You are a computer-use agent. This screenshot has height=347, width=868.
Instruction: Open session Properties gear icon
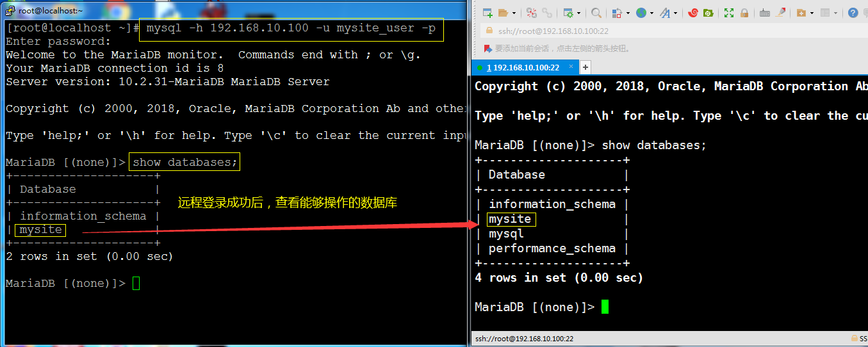568,13
